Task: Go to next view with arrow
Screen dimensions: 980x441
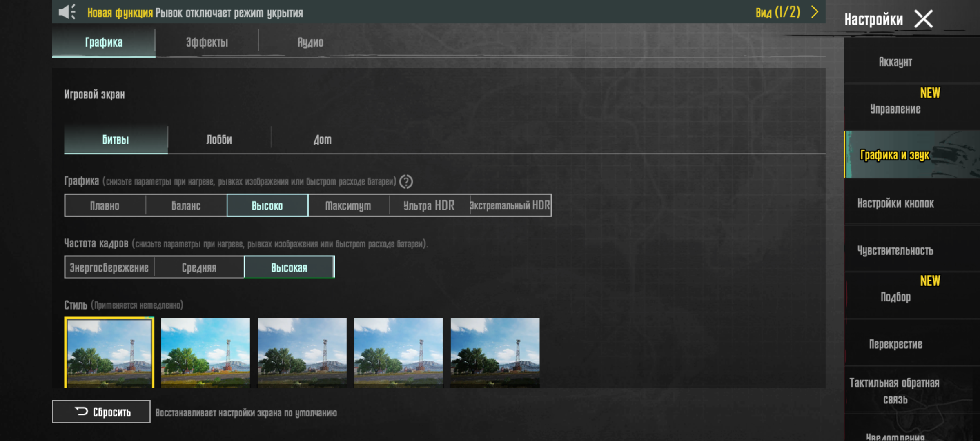Action: coord(815,12)
